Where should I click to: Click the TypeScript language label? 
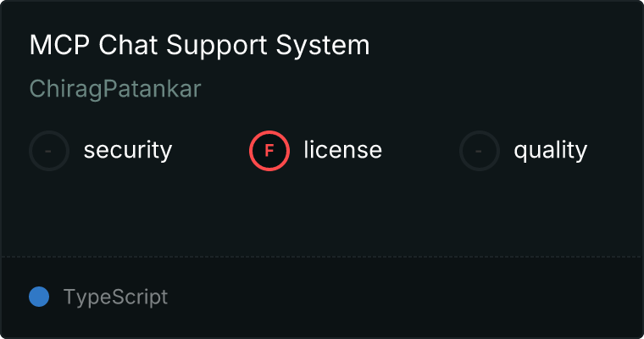(x=115, y=297)
